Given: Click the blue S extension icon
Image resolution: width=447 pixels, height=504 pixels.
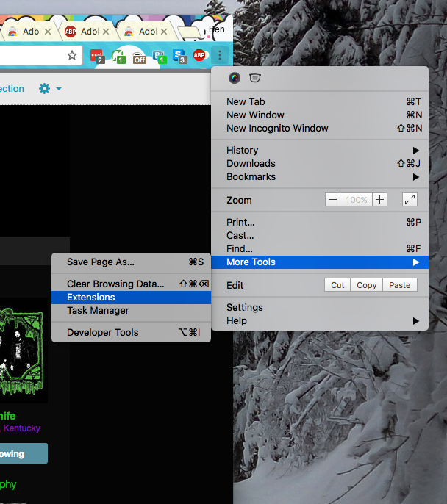Looking at the screenshot, I should [x=179, y=56].
